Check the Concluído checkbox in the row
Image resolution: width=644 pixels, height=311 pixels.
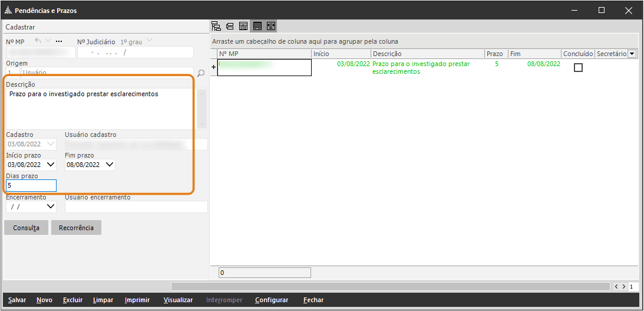click(x=578, y=68)
